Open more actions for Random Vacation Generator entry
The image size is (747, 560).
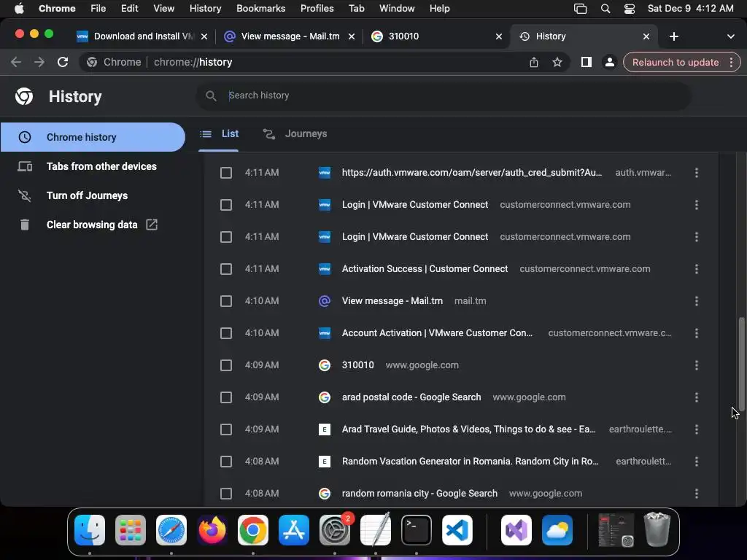point(697,462)
